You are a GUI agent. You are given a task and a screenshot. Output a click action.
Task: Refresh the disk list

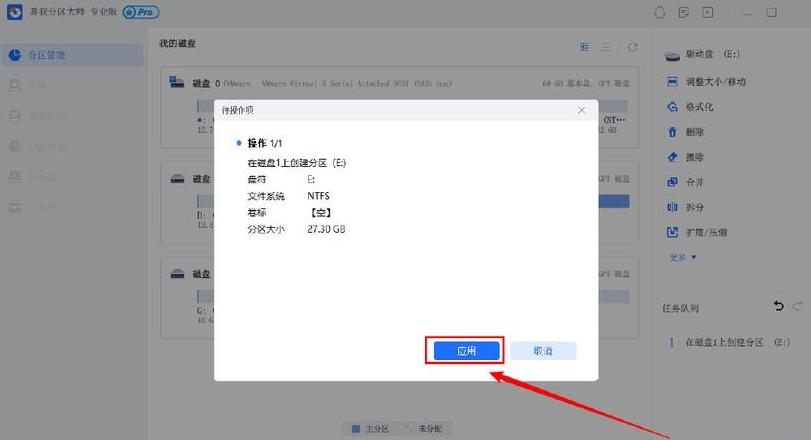pos(633,47)
